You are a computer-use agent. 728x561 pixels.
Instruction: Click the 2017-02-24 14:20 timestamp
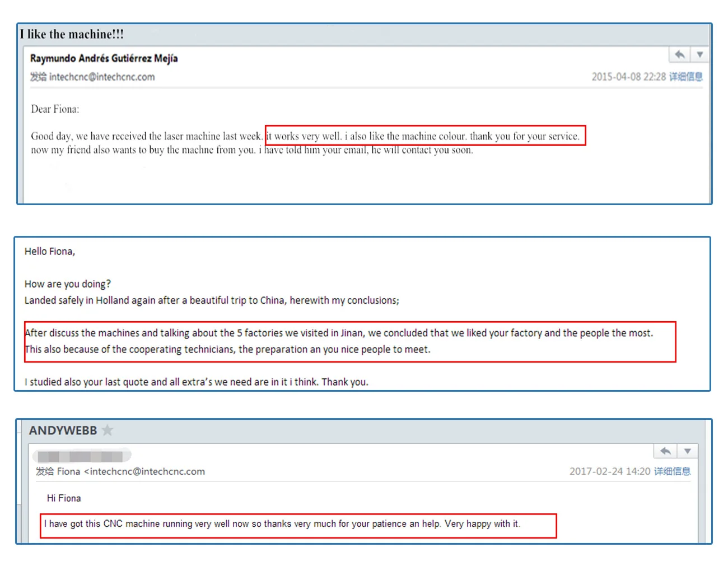tap(610, 471)
